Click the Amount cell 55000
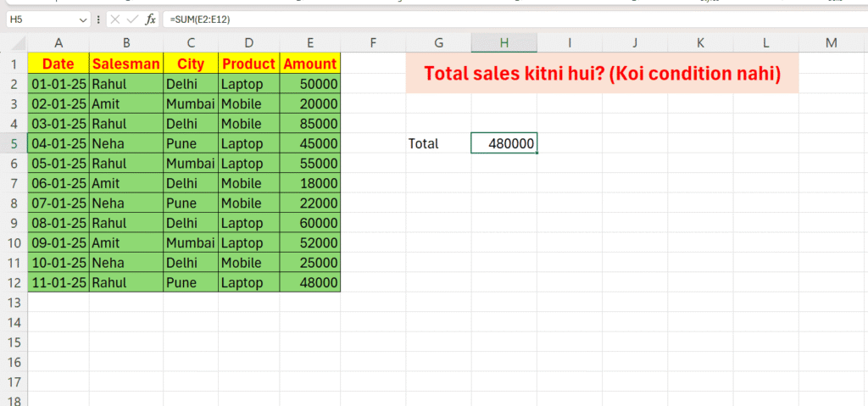 (310, 164)
